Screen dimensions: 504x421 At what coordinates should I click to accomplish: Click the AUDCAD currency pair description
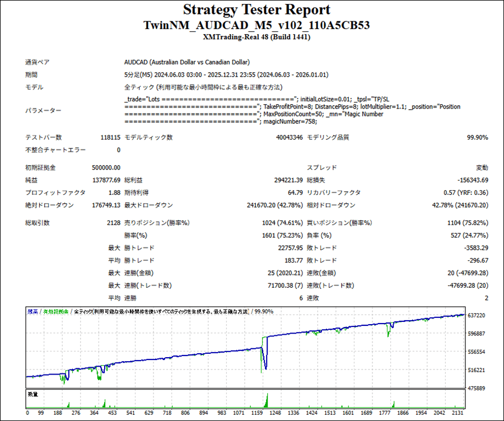tap(187, 62)
